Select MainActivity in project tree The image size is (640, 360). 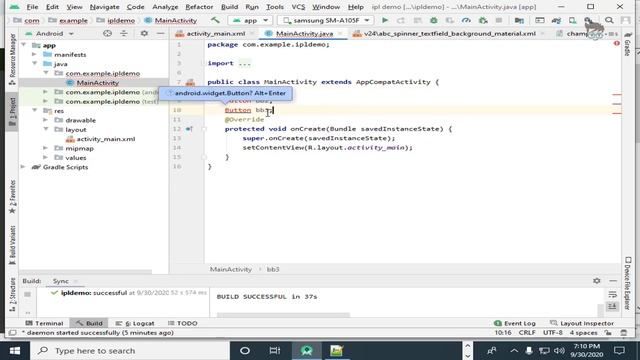click(98, 82)
